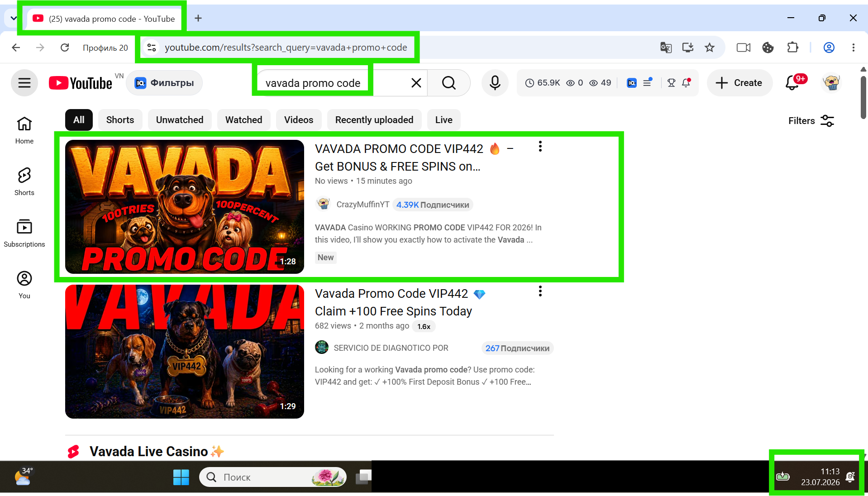Clear the search query with the X
Screen dimensions: 868x496
(416, 83)
